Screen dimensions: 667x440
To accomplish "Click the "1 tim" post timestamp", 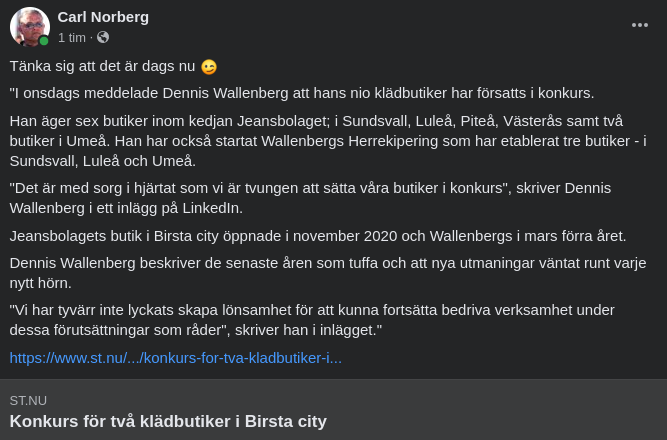I will (x=71, y=37).
